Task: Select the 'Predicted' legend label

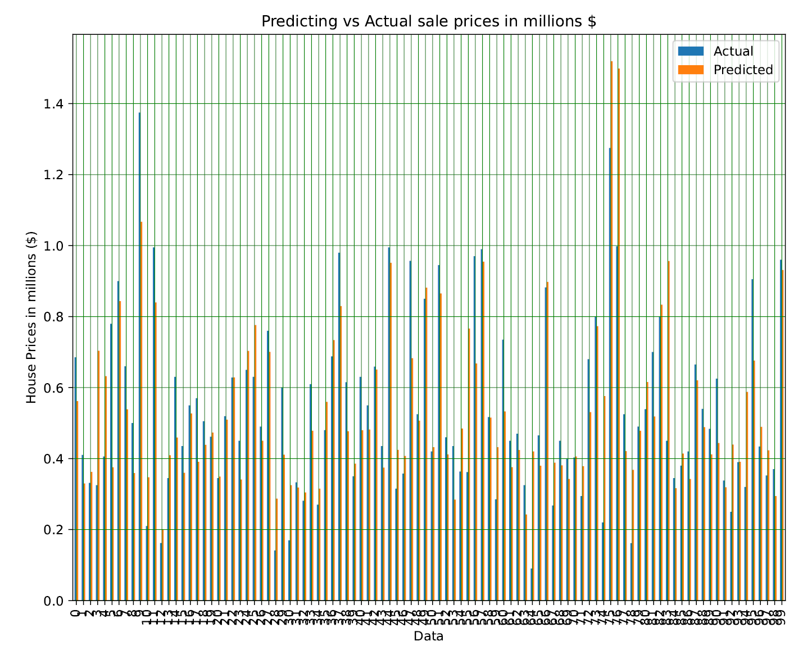Action: [743, 70]
